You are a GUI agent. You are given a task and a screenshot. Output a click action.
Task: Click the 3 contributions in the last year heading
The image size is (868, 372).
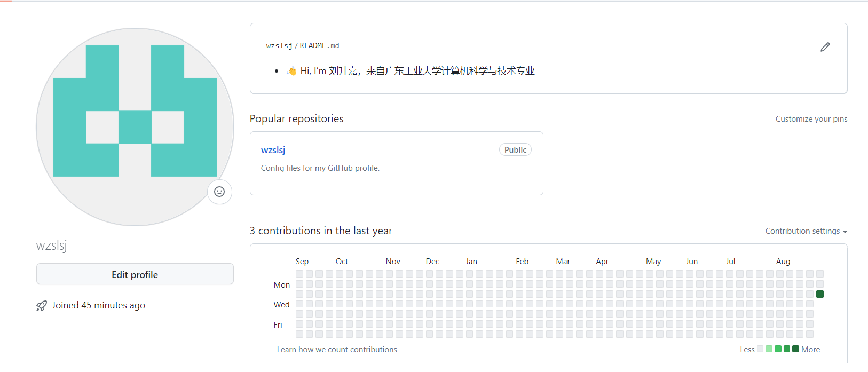321,231
